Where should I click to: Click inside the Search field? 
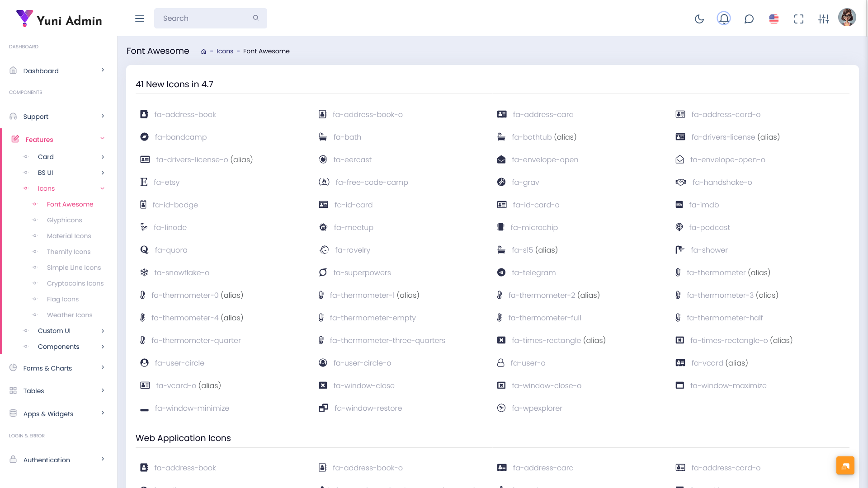click(x=203, y=19)
